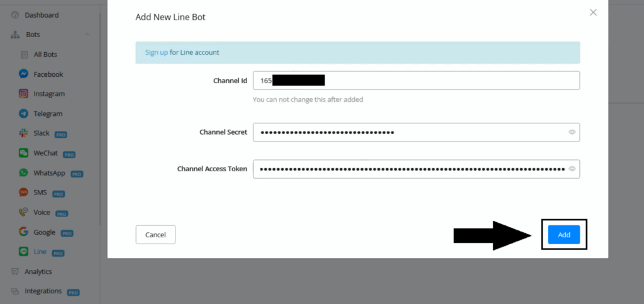
Task: Click the Facebook Messenger icon in sidebar
Action: 23,74
